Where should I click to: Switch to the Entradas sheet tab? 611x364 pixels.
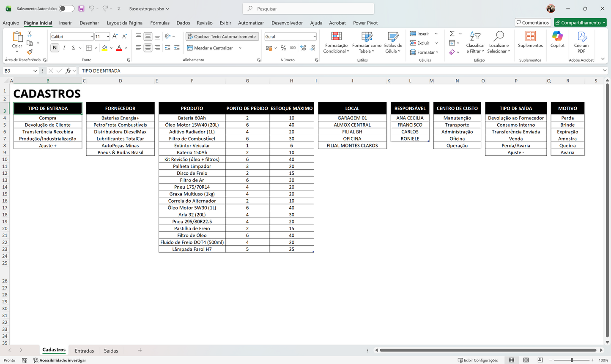click(x=85, y=350)
